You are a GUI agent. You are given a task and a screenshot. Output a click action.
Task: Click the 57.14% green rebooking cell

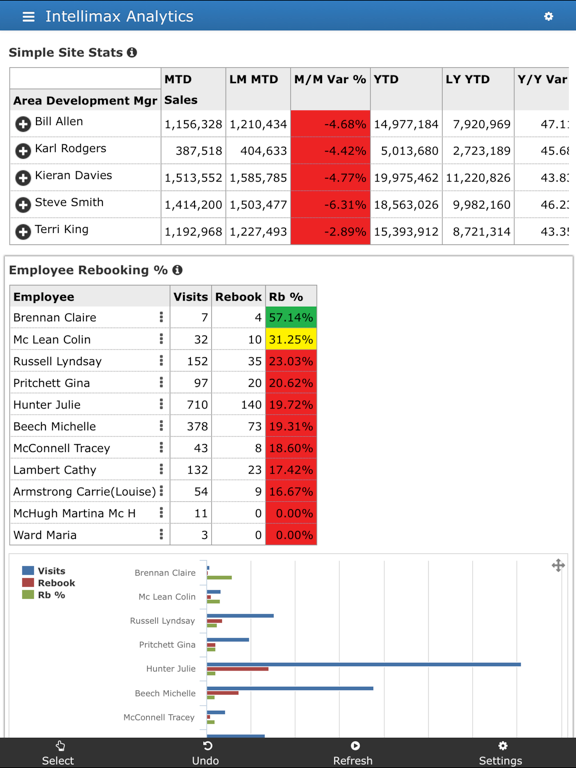point(291,317)
